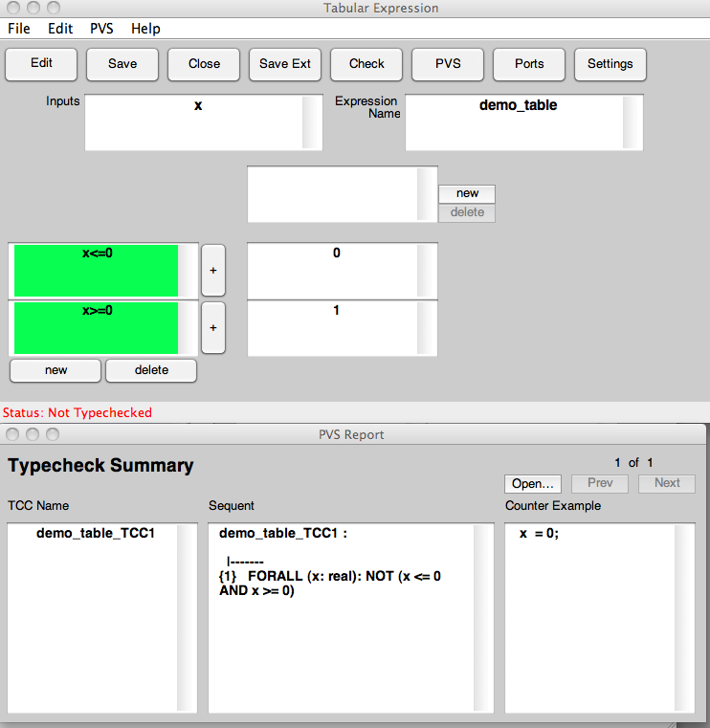This screenshot has width=710, height=728.
Task: Click the delete button below the conditions
Action: coord(151,370)
